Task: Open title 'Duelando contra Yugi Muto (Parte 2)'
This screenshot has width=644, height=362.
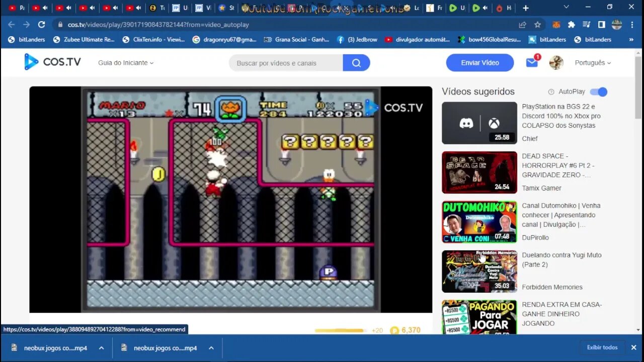Action: (x=561, y=259)
